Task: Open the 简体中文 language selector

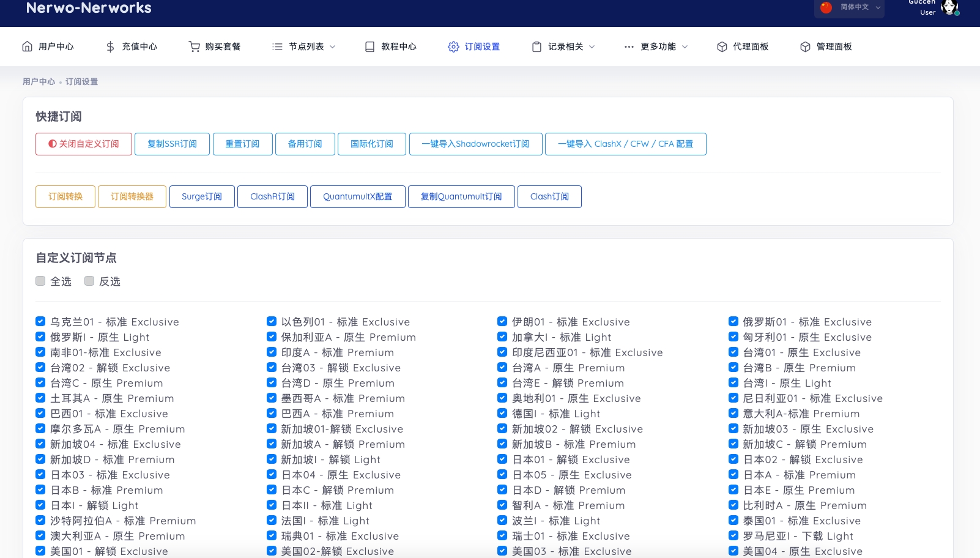Action: (850, 7)
